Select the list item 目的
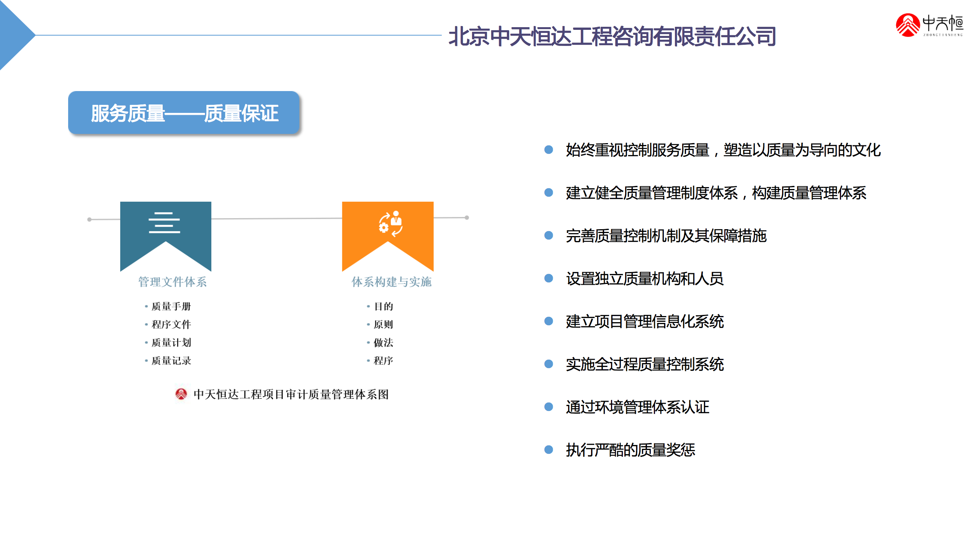 pyautogui.click(x=383, y=306)
